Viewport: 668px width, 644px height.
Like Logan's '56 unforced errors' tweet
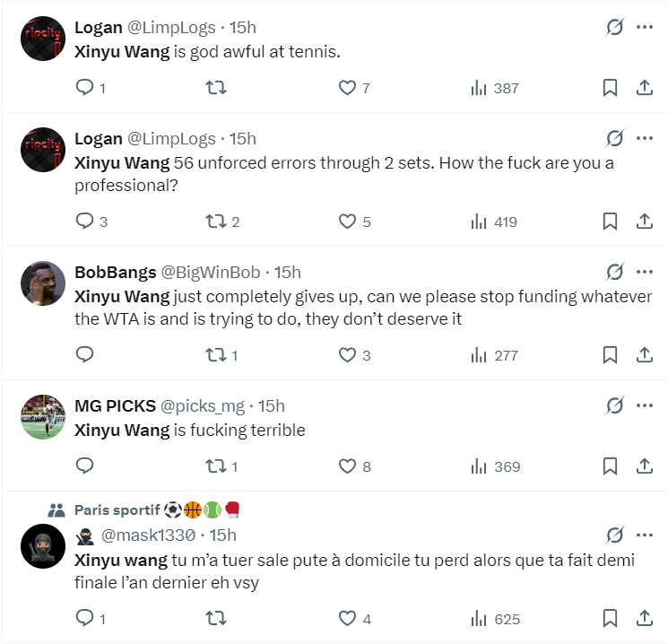pyautogui.click(x=347, y=222)
